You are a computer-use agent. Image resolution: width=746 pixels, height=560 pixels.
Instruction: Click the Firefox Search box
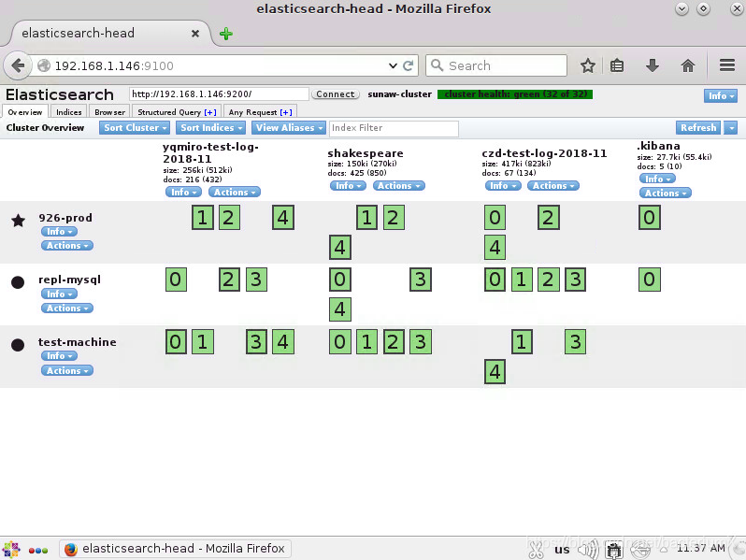[496, 65]
